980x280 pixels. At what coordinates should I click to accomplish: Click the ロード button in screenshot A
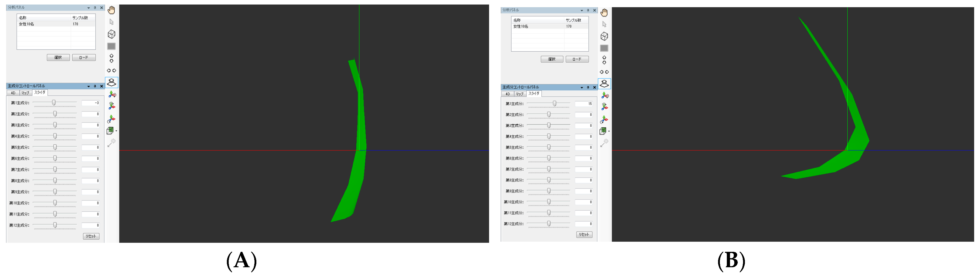coord(84,57)
